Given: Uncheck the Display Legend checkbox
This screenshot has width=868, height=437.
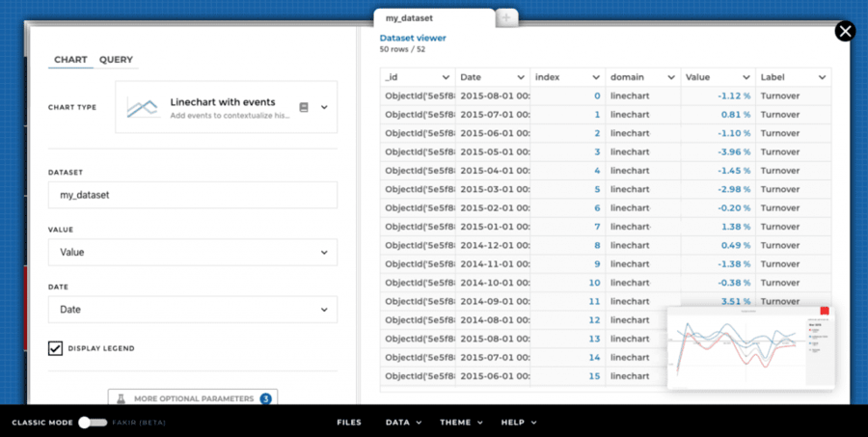Looking at the screenshot, I should tap(56, 348).
